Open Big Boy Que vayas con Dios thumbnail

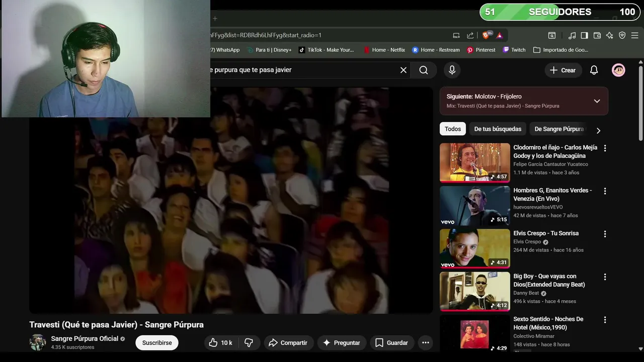pos(475,292)
